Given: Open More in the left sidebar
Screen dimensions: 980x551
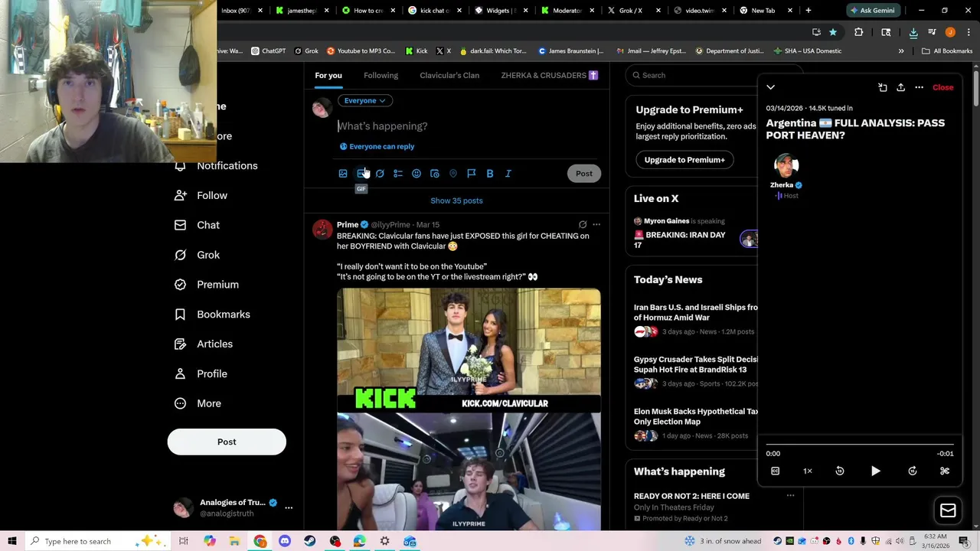Looking at the screenshot, I should point(198,403).
